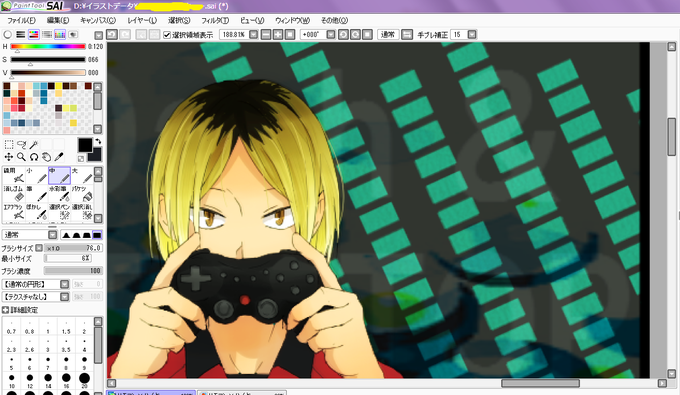Image resolution: width=680 pixels, height=395 pixels.
Task: Select the rectangular selection tool
Action: (9, 144)
